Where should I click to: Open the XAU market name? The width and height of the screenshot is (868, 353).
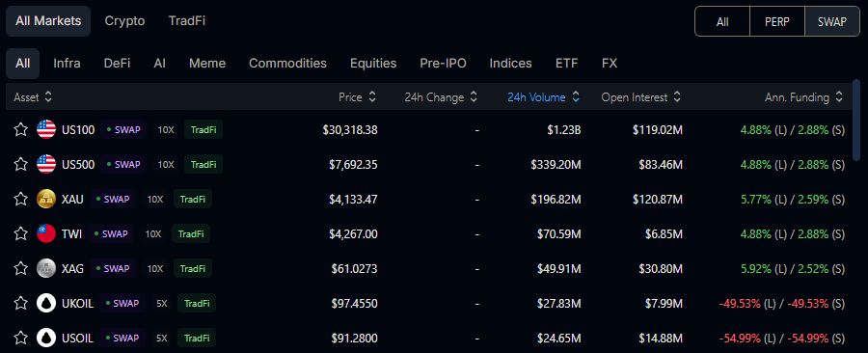(72, 200)
